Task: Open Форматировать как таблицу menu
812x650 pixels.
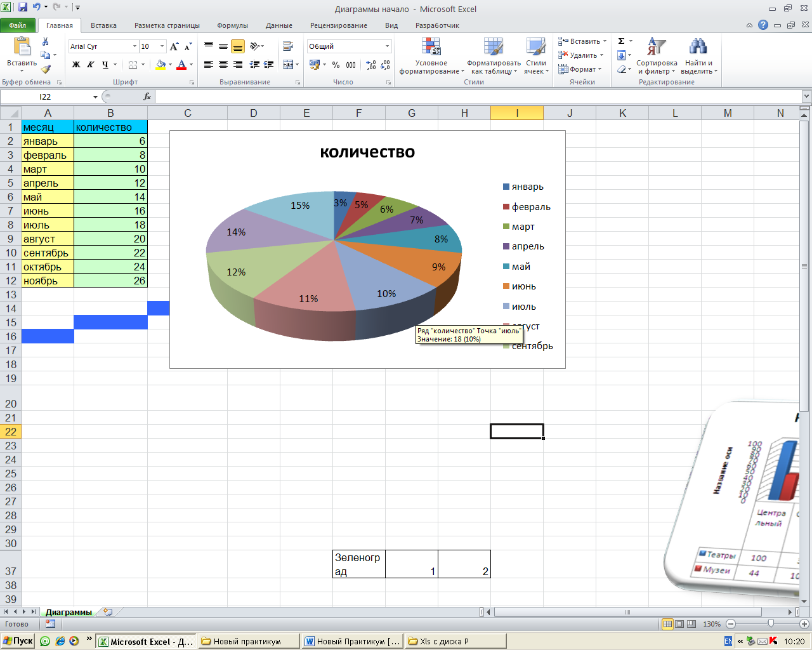Action: pyautogui.click(x=494, y=56)
